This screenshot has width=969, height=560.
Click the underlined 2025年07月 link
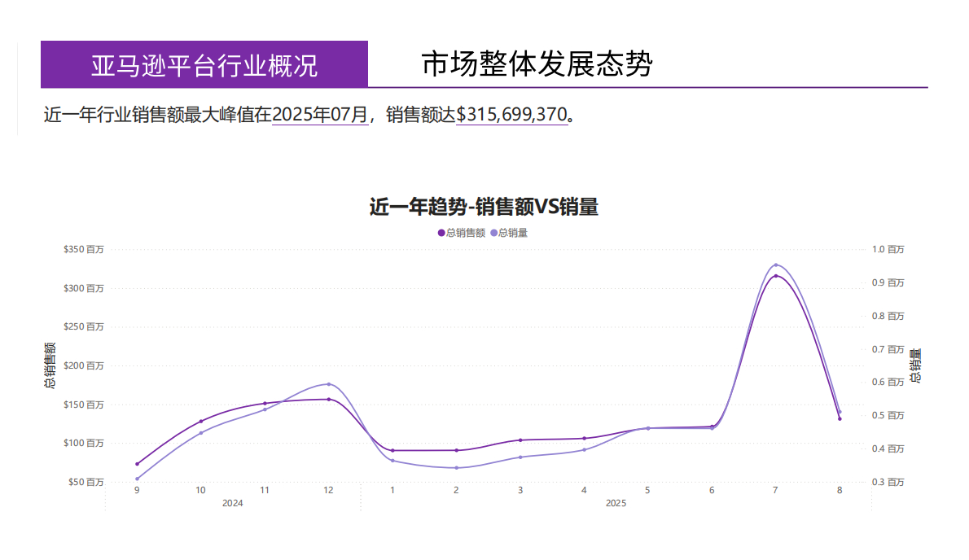pos(318,114)
